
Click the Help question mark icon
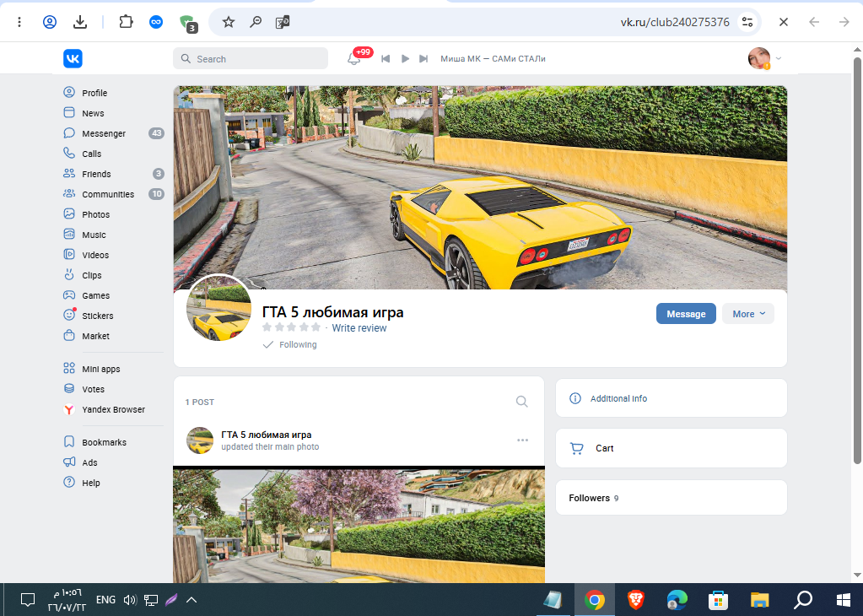pyautogui.click(x=69, y=482)
